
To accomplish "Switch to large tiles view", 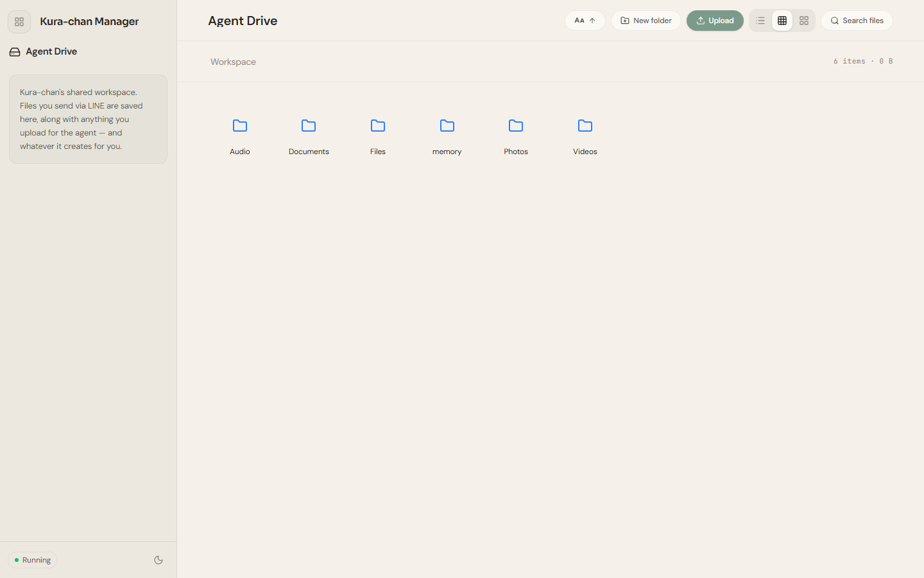I will pyautogui.click(x=804, y=21).
